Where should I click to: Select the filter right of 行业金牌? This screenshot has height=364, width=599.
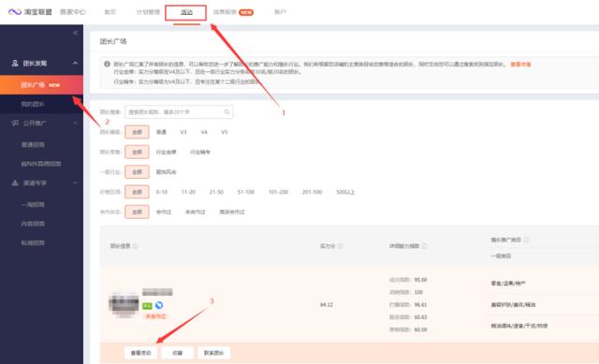pyautogui.click(x=200, y=152)
